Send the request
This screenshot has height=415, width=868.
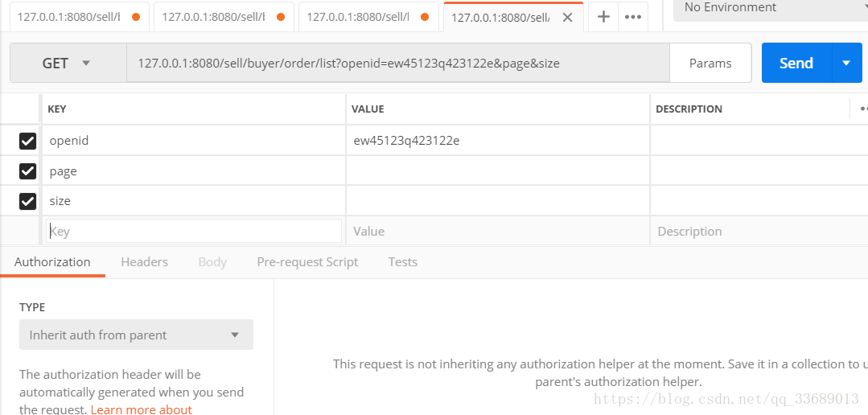[x=796, y=63]
